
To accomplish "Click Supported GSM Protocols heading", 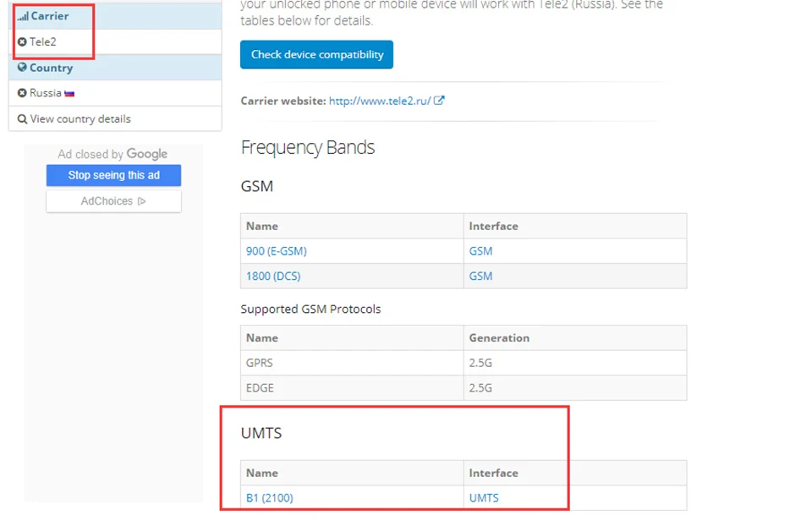I will tap(310, 309).
